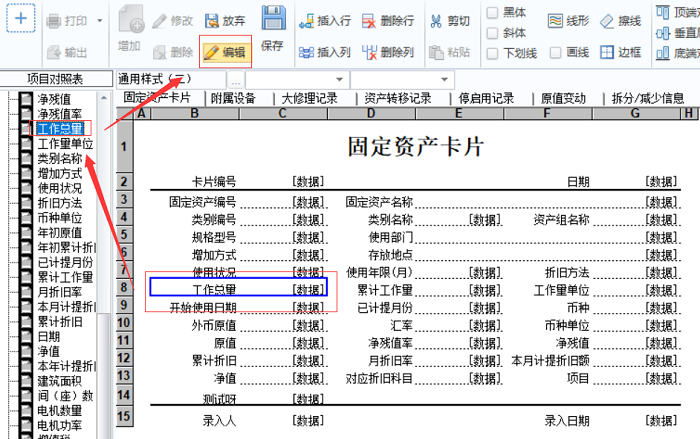The width and height of the screenshot is (700, 439).
Task: Click the 项目对照表 header button
Action: 56,79
